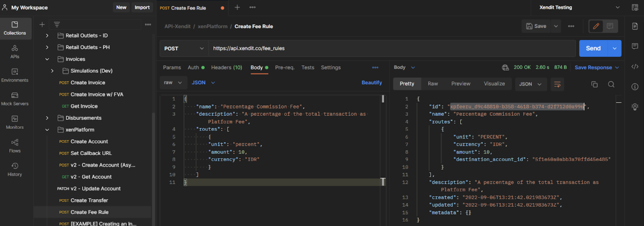Open response JSON format dropdown

coord(530,84)
